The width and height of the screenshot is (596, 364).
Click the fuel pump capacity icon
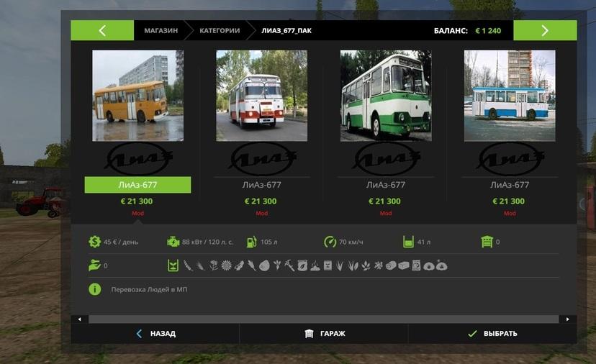pos(252,242)
